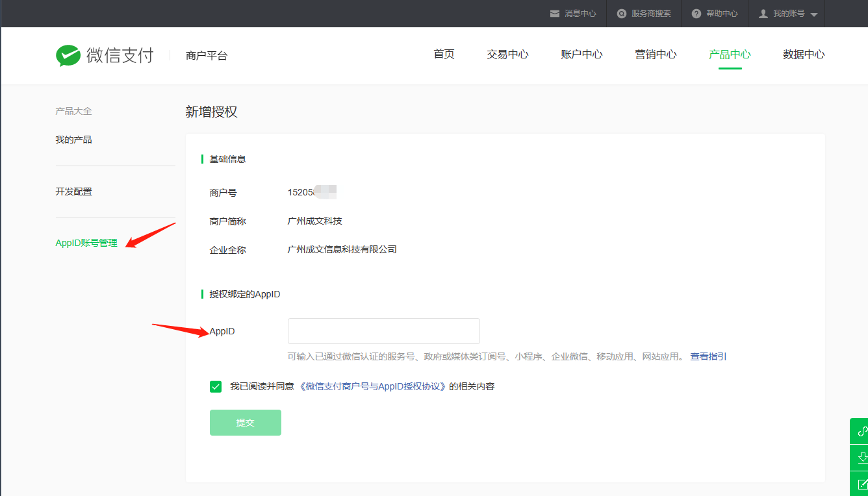The image size is (868, 496).
Task: Open 我的产品 in the sidebar
Action: (x=73, y=140)
